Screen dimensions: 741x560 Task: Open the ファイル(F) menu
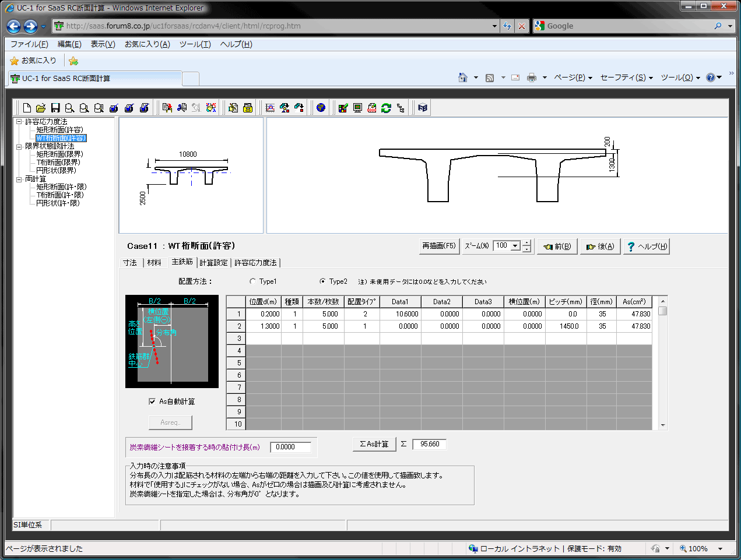29,44
